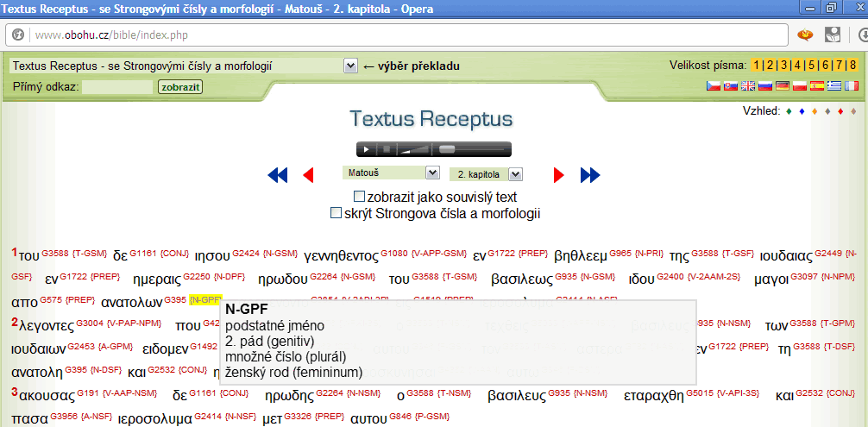Choose the Greek flag language
Viewport: 868px width, 427px height.
pos(834,86)
